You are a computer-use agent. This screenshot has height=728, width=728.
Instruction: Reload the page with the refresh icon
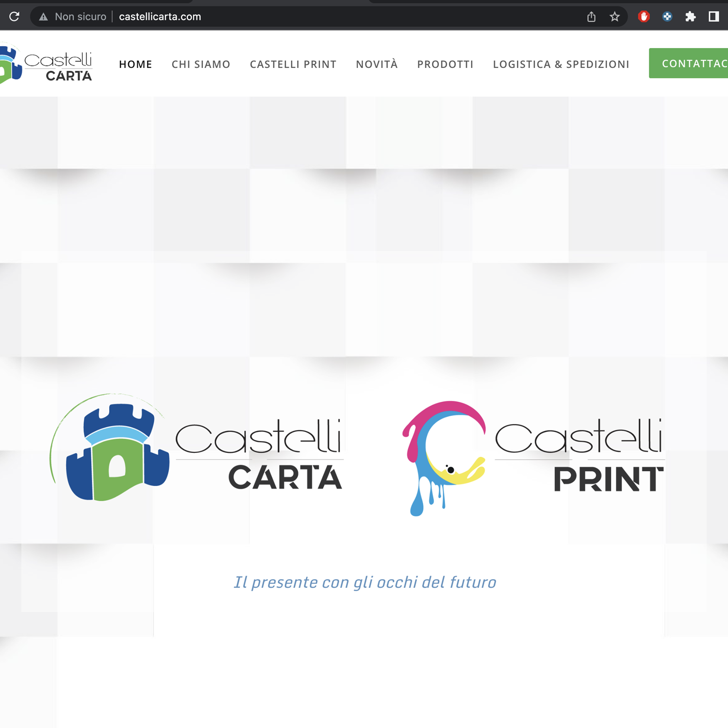coord(14,17)
